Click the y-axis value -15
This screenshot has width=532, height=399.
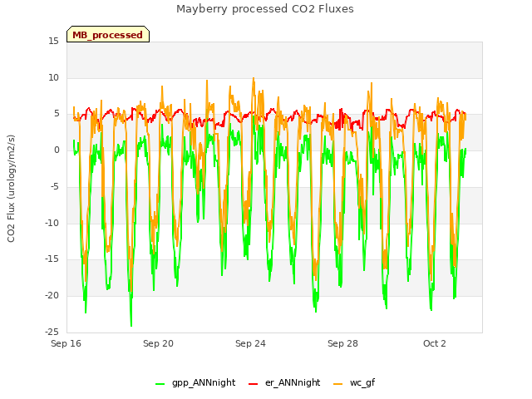(52, 259)
